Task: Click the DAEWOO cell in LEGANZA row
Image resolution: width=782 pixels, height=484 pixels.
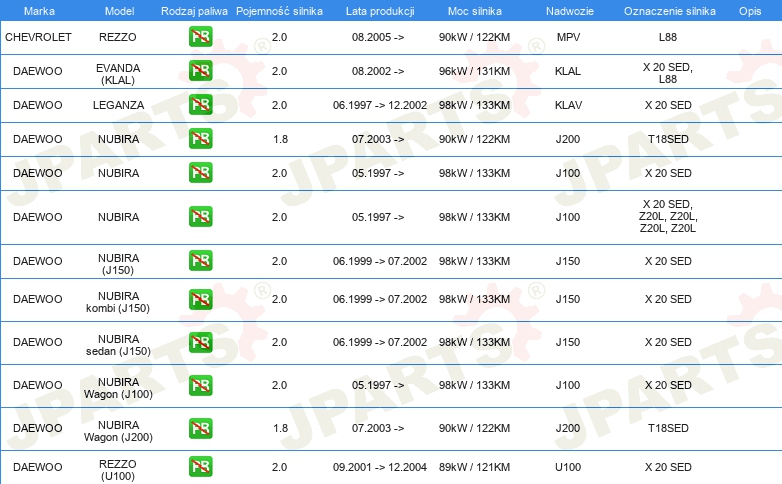Action: click(38, 105)
